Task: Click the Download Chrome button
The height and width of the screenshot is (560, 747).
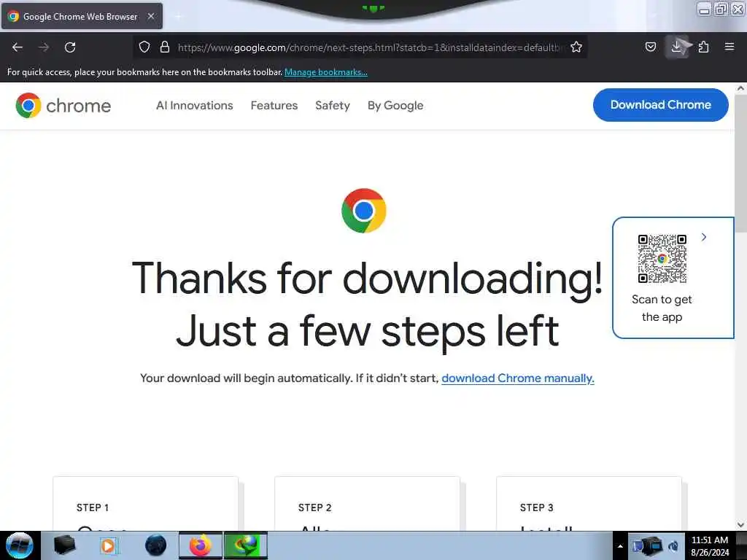Action: click(660, 105)
